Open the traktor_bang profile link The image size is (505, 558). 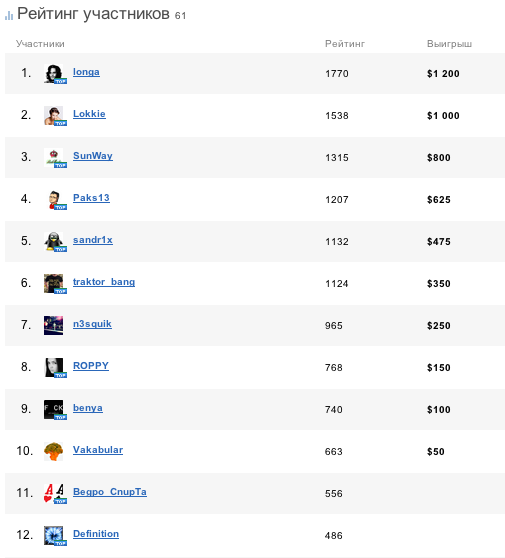click(104, 282)
